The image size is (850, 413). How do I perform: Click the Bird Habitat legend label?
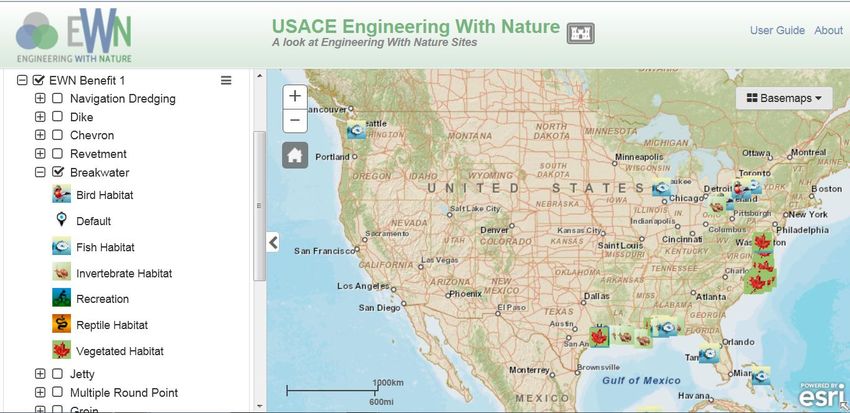coord(105,195)
